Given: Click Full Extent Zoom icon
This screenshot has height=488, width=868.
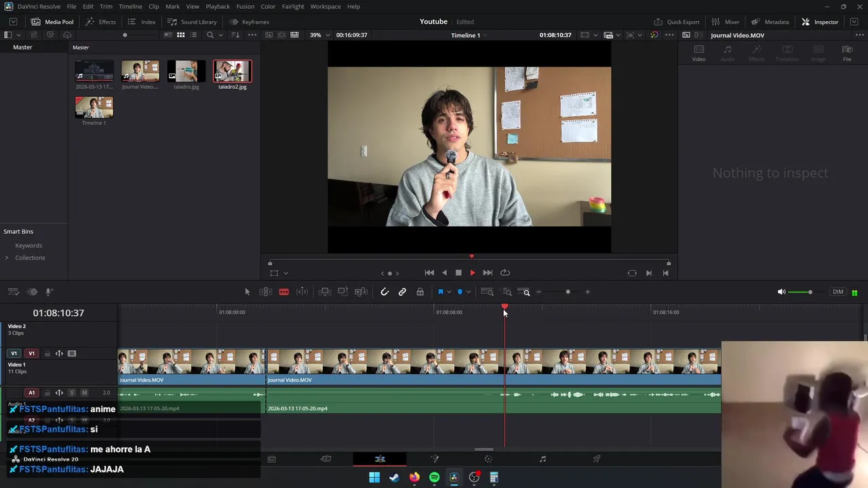Looking at the screenshot, I should click(487, 292).
